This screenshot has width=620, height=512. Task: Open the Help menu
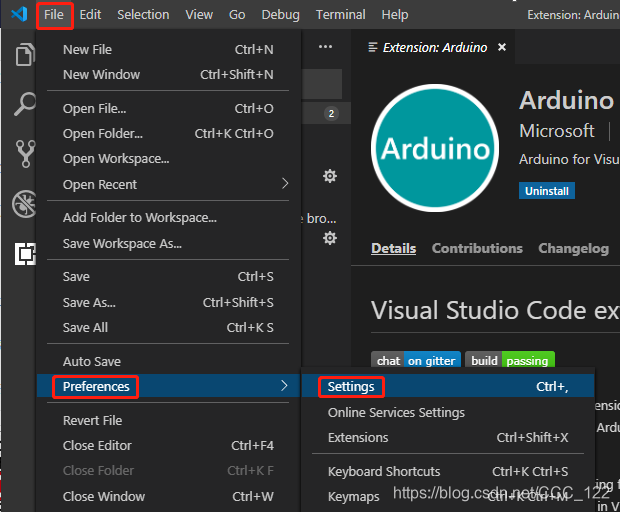pyautogui.click(x=395, y=15)
